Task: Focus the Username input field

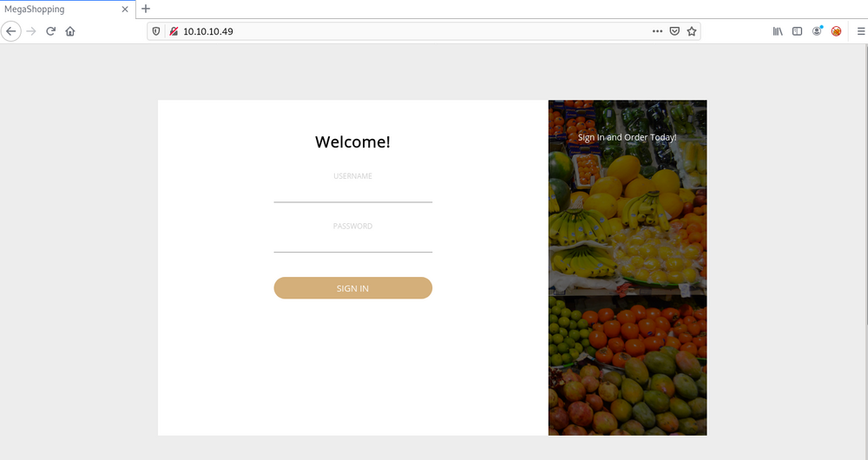Action: coord(352,194)
